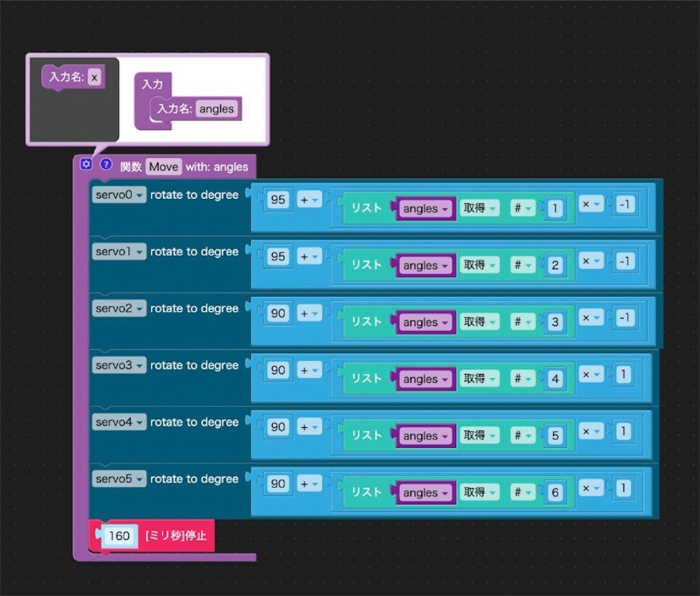This screenshot has height=596, width=700.
Task: Edit list index 5 in servo4 row
Action: pyautogui.click(x=555, y=436)
